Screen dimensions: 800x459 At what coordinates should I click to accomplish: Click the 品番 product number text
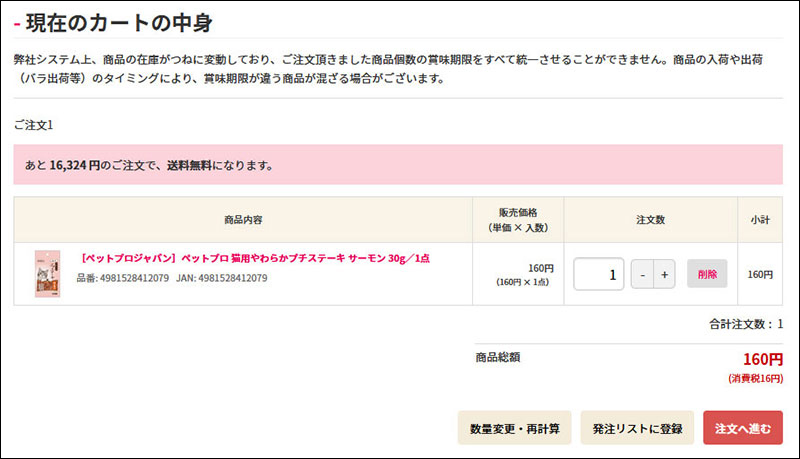coord(123,278)
